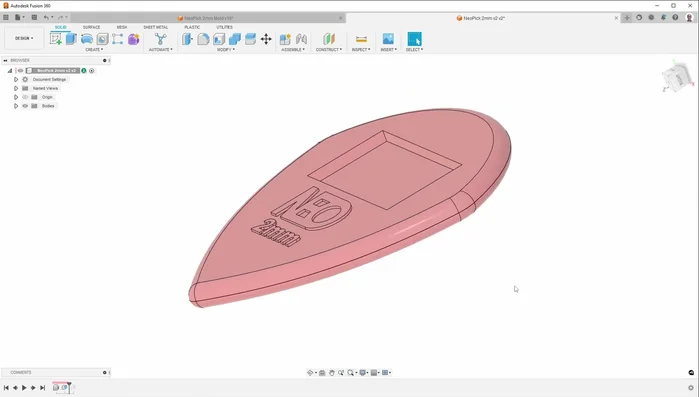
Task: Select the Press Pull tool
Action: [187, 39]
